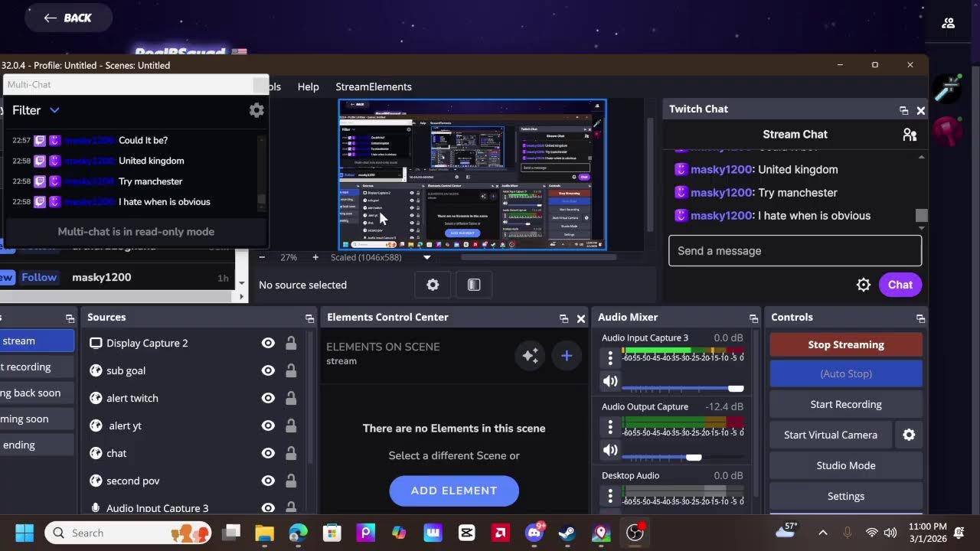980x551 pixels.
Task: Show hidden system tray icons
Action: (x=823, y=533)
